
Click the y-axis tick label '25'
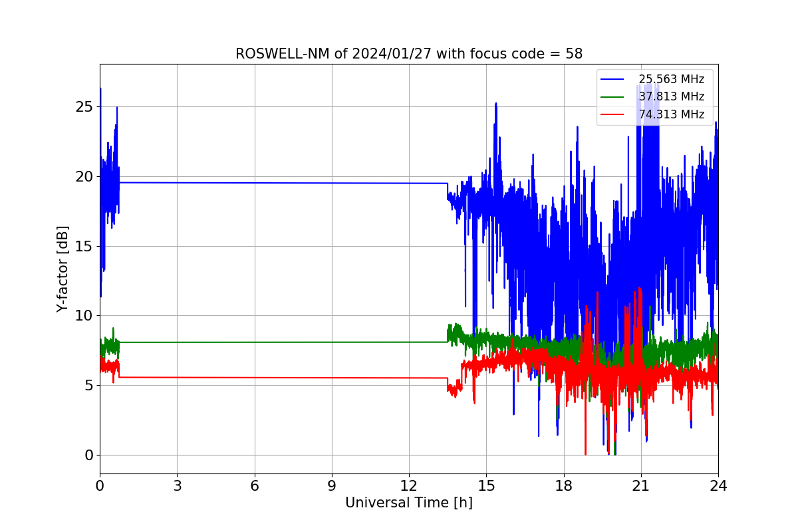tap(85, 107)
